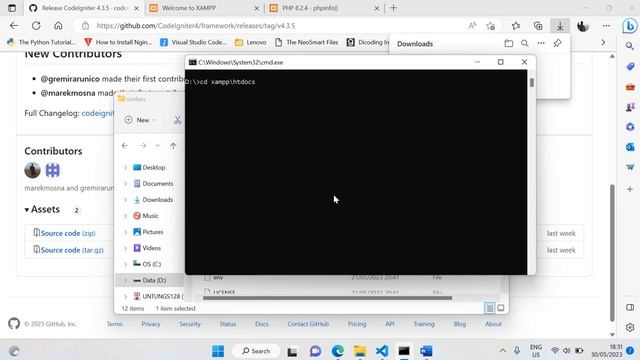Open Lenovo bookmarks folder
640x360 pixels.
tap(251, 42)
